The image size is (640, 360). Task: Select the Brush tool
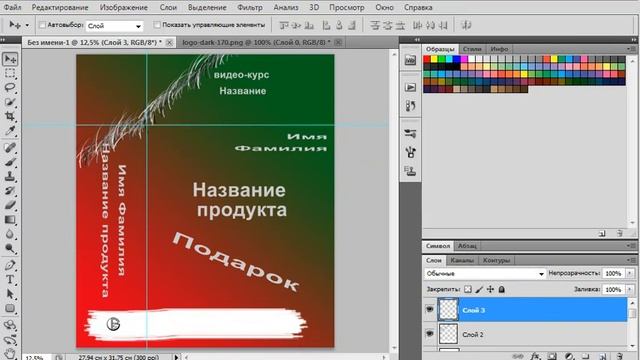(x=10, y=162)
